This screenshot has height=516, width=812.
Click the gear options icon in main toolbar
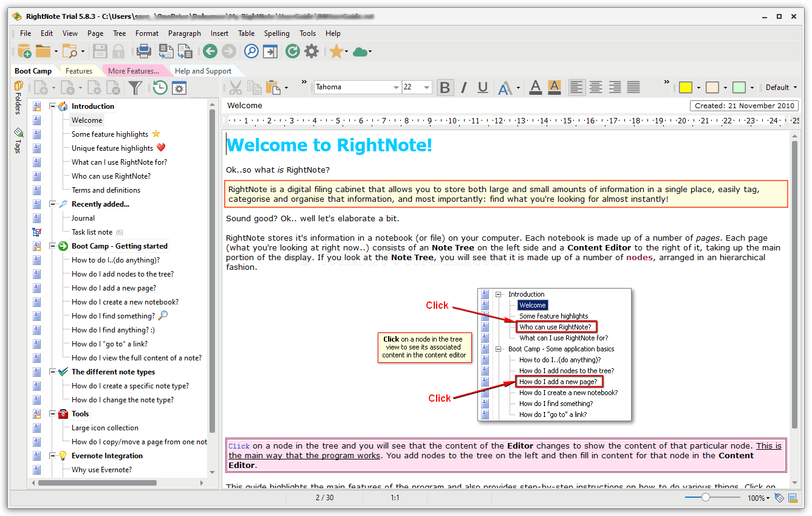point(312,51)
